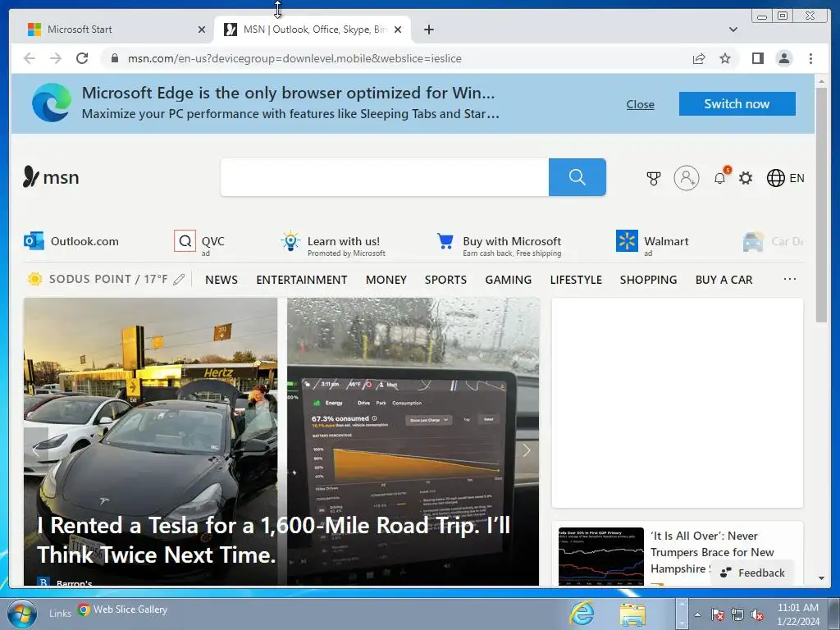The height and width of the screenshot is (630, 840).
Task: Open a new tab with plus button
Action: (x=428, y=30)
